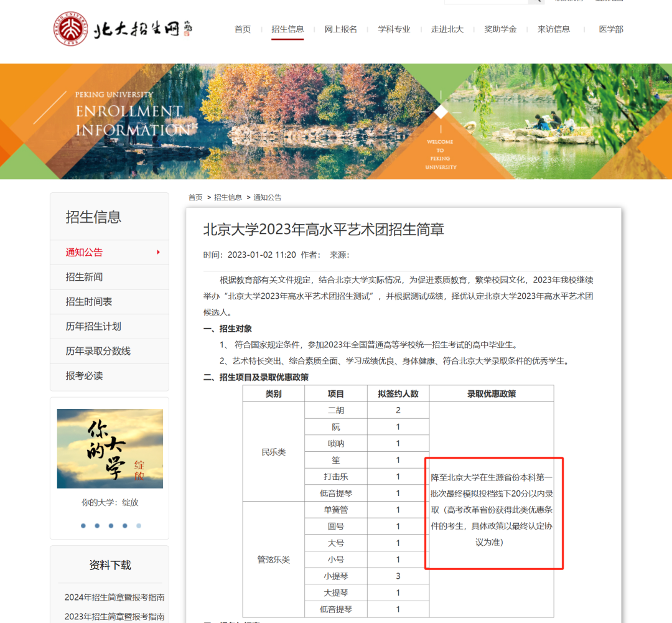Screen dimensions: 672x623
Task: Click the 你的大学 绽放 thumbnail image
Action: point(110,449)
